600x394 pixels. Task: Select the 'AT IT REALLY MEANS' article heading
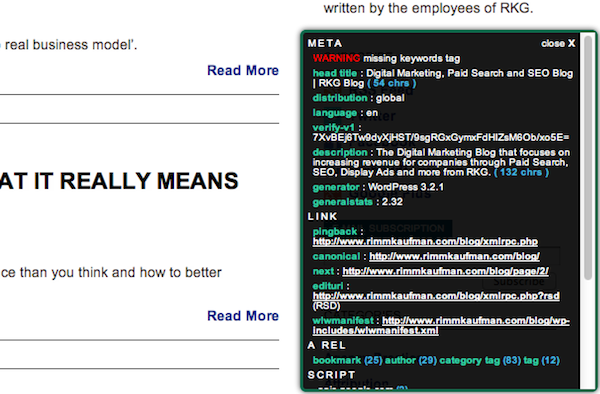coord(119,181)
